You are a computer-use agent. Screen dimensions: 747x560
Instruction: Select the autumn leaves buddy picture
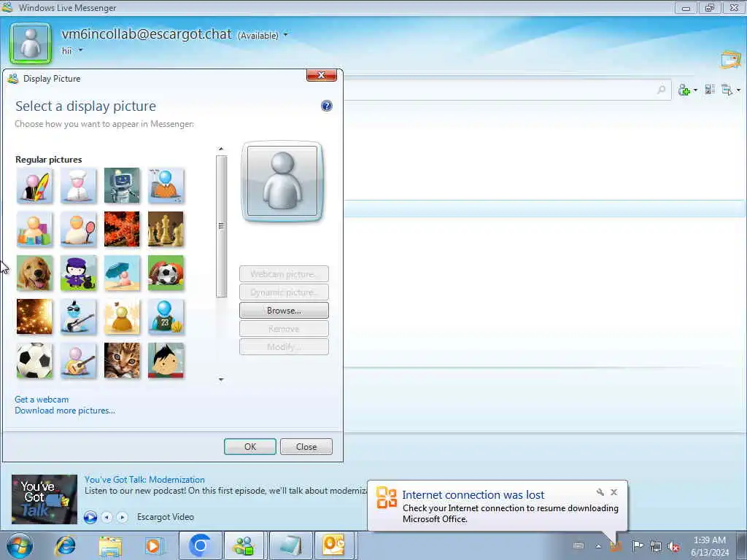point(122,317)
